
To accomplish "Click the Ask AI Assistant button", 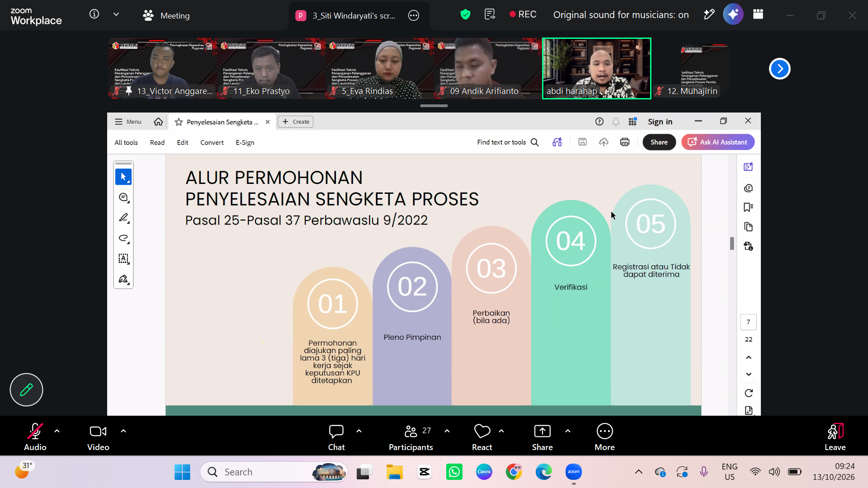I will pos(718,142).
